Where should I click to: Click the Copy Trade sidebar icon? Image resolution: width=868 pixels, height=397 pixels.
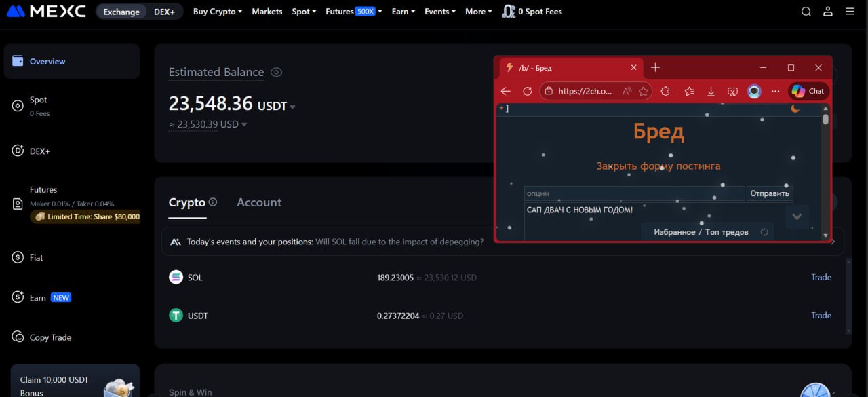coord(18,337)
